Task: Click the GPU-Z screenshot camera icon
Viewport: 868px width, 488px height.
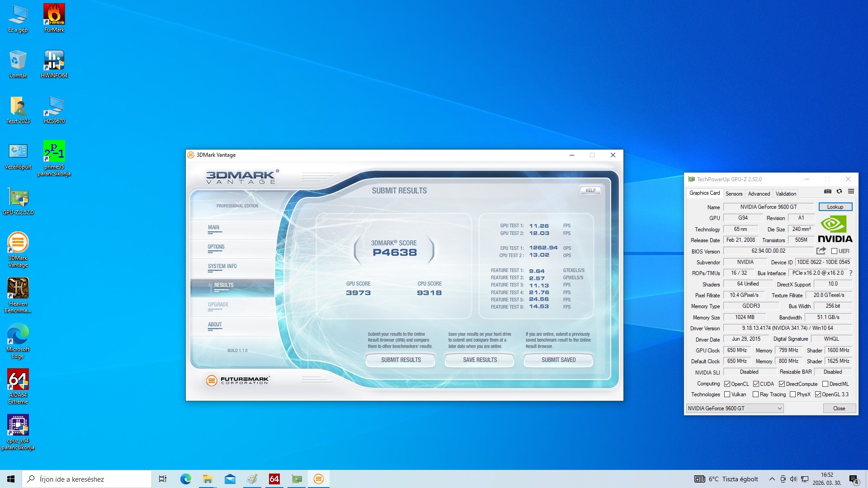Action: click(x=827, y=192)
